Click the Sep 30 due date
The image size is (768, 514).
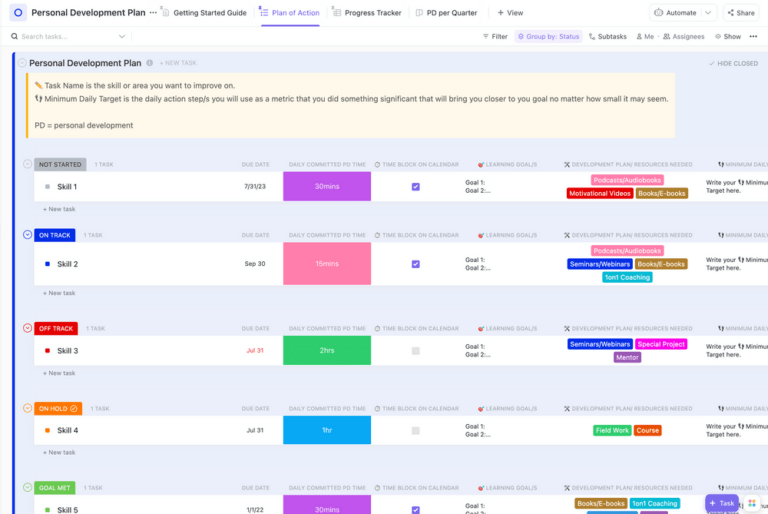click(255, 264)
